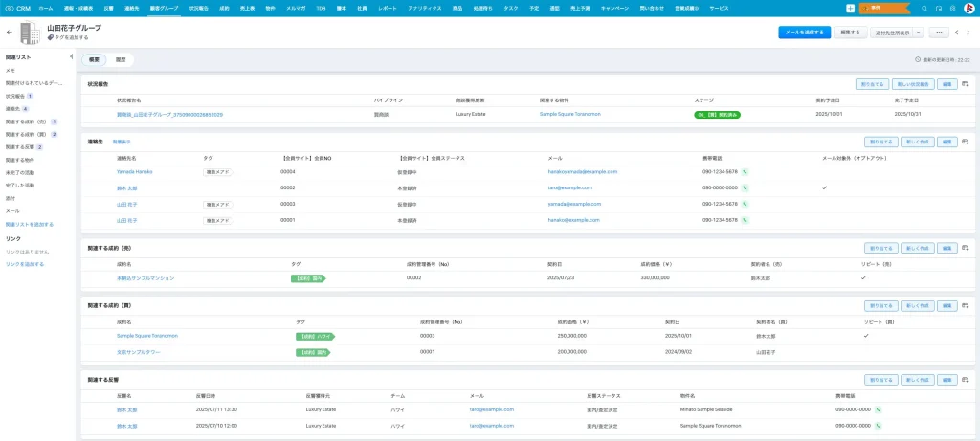Open dropdown arrow next to 送付先住所表示
Image resolution: width=980 pixels, height=441 pixels.
pos(919,32)
